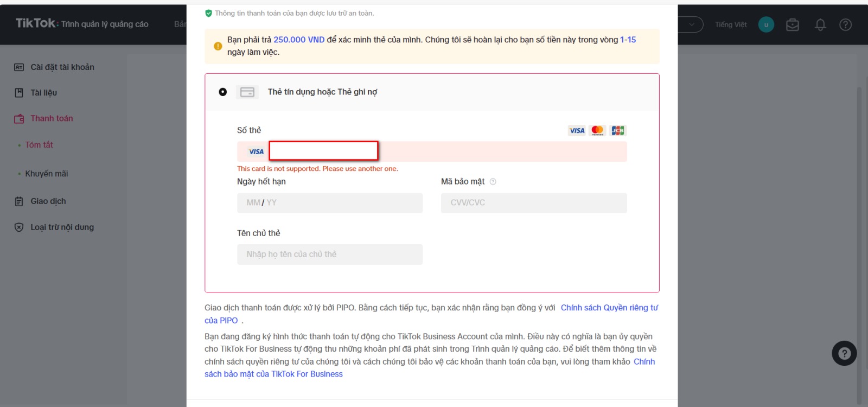Go to Tài liệu section
The width and height of the screenshot is (868, 407).
point(43,93)
